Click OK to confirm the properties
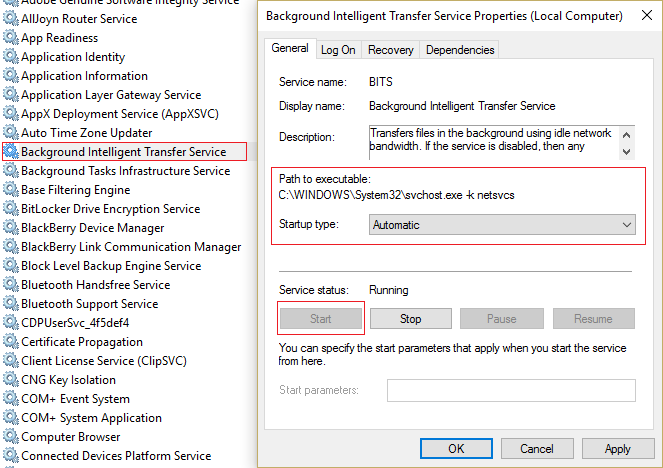The width and height of the screenshot is (663, 468). coord(456,449)
